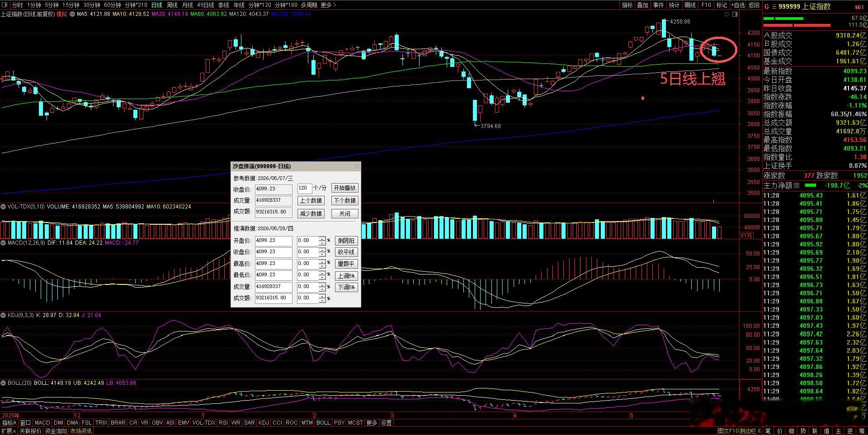Click the 最高价 4099.23 input field
The width and height of the screenshot is (868, 435).
274,264
